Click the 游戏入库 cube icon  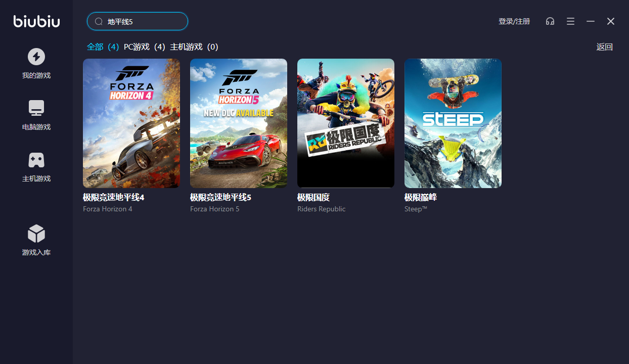(x=36, y=234)
